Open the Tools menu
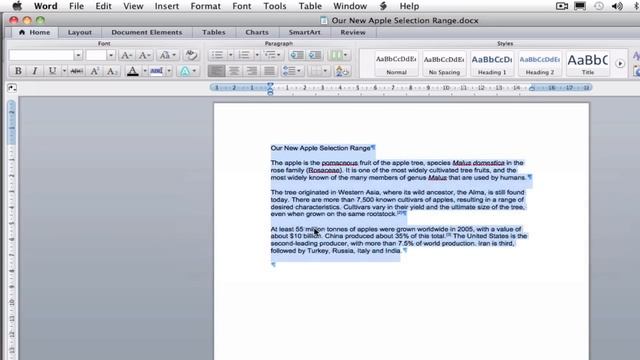This screenshot has width=640, height=360. coord(275,6)
